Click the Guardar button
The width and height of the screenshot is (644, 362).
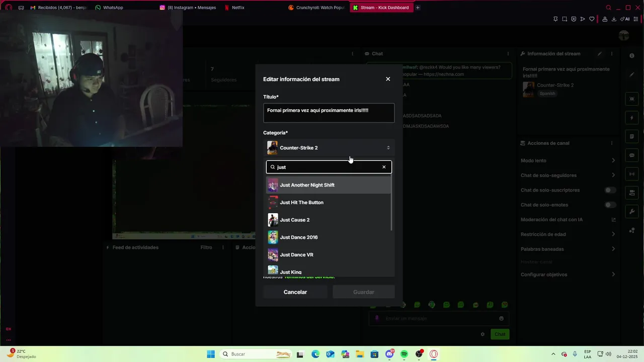coord(363,292)
